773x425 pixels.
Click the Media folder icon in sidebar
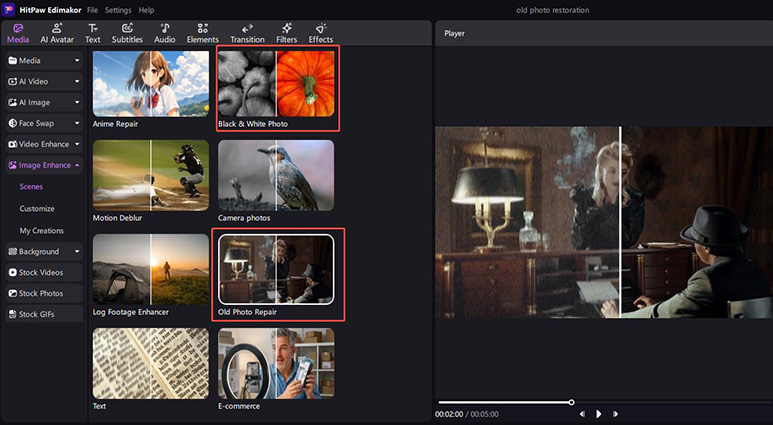[13, 61]
